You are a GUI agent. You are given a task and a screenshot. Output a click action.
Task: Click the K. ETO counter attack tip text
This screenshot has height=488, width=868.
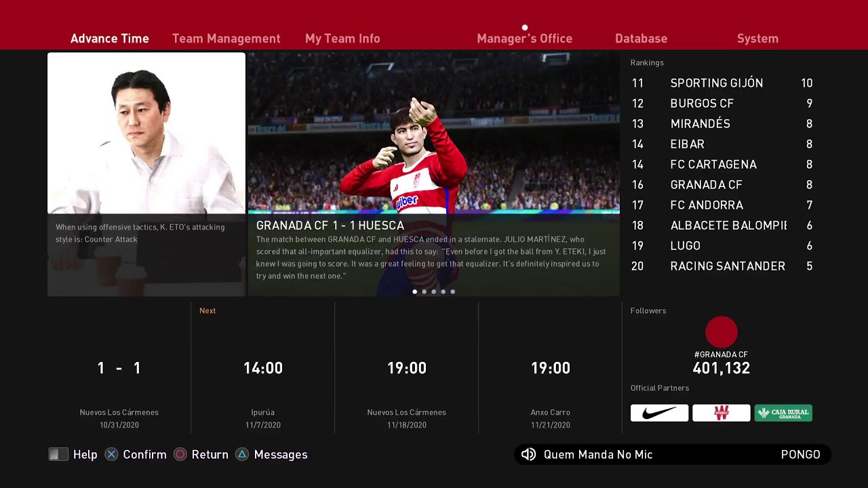coord(140,233)
